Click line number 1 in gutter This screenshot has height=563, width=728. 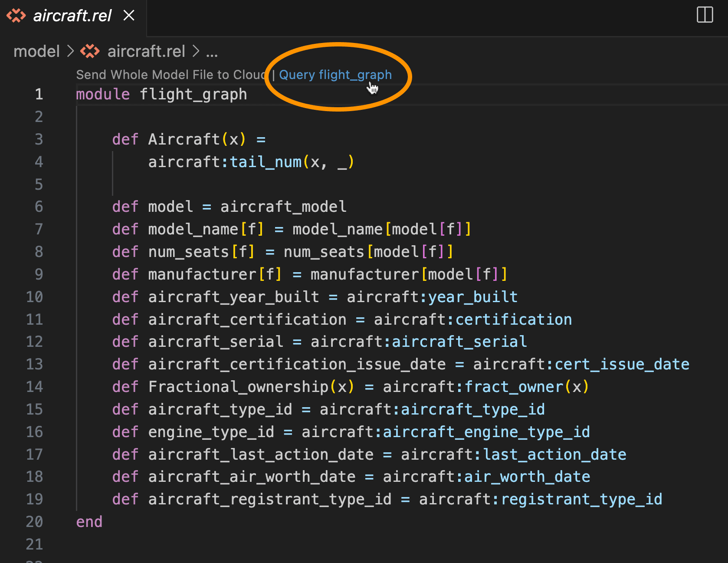coord(39,94)
